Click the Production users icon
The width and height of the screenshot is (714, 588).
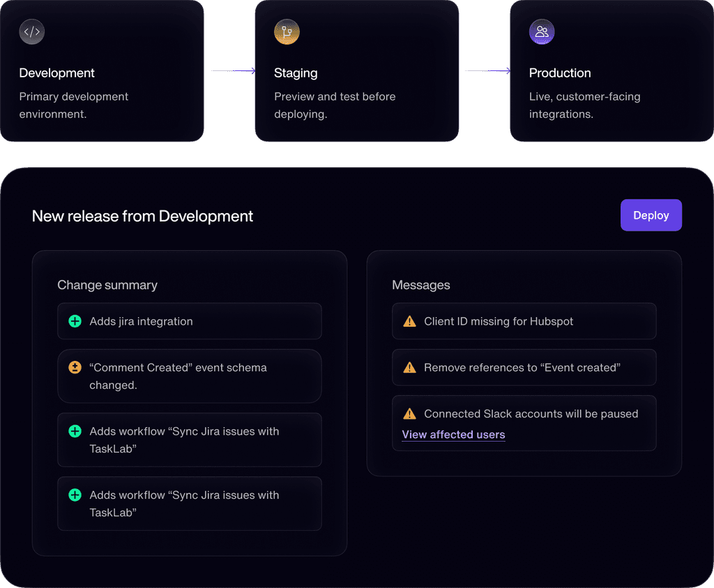[x=542, y=32]
